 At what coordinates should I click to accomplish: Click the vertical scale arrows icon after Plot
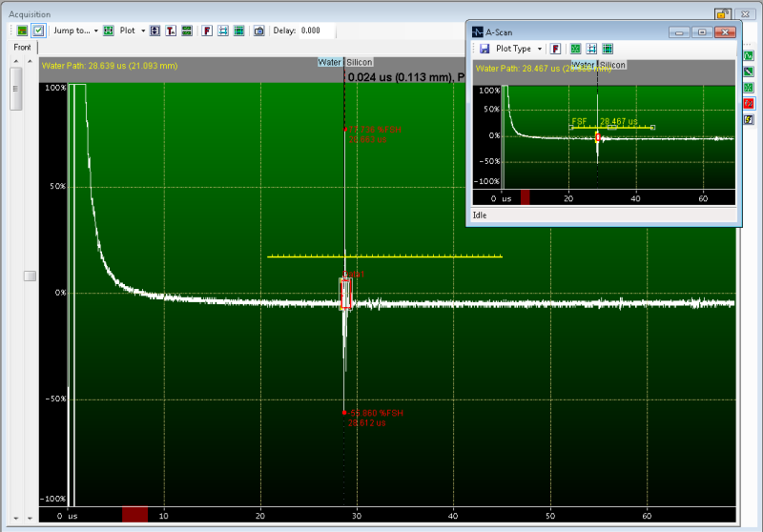coord(155,31)
